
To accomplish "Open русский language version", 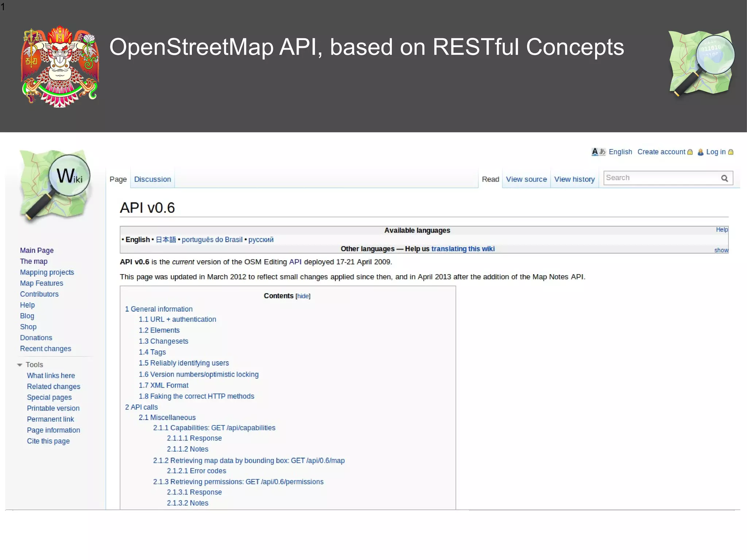I will pos(261,240).
